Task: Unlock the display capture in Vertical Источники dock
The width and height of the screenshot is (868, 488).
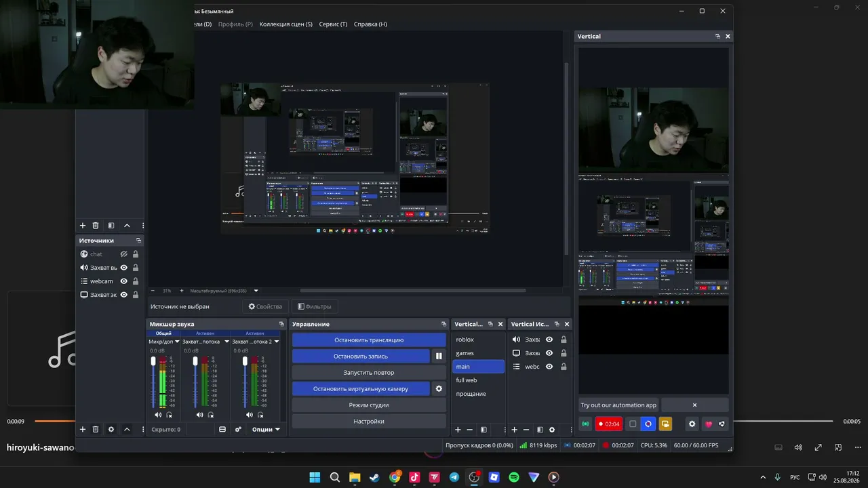Action: tap(564, 353)
